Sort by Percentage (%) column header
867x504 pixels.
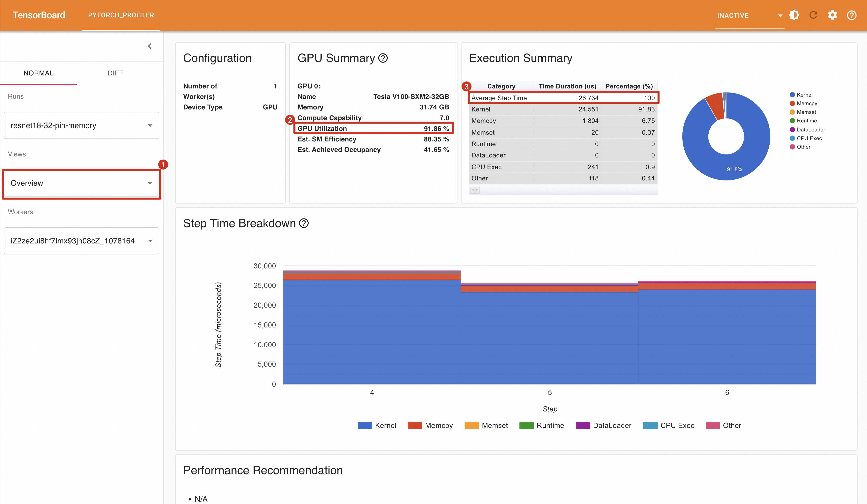(x=629, y=86)
